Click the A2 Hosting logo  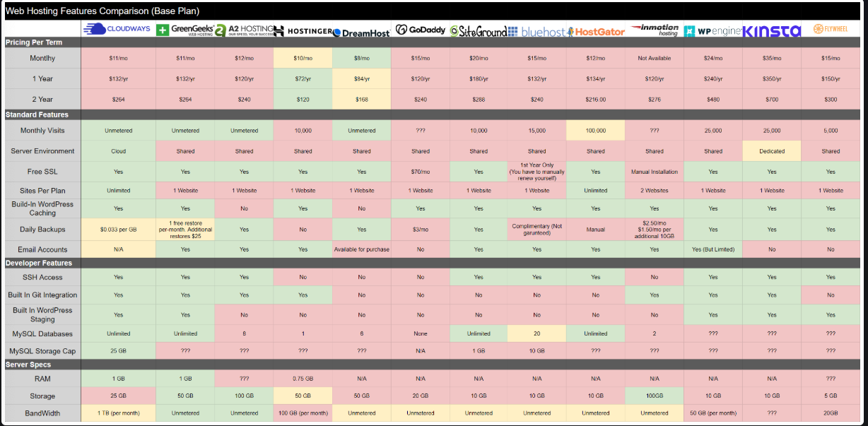[x=244, y=30]
